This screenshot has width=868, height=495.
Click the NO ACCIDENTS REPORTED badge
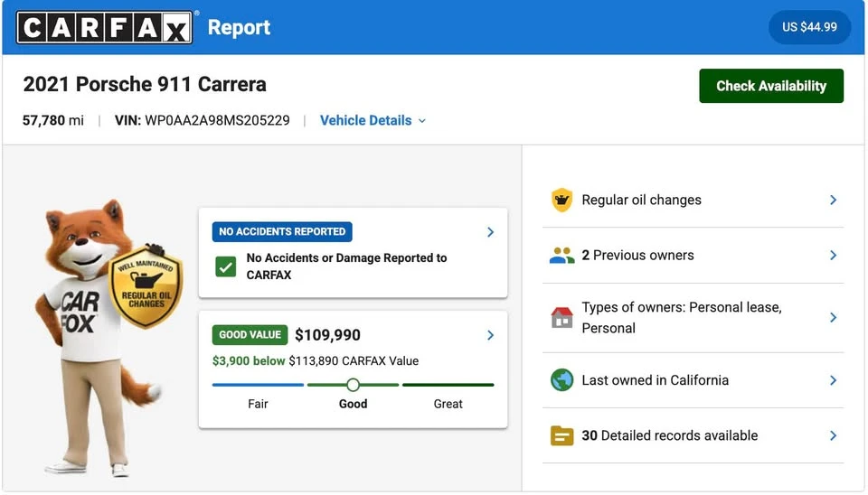[x=282, y=232]
